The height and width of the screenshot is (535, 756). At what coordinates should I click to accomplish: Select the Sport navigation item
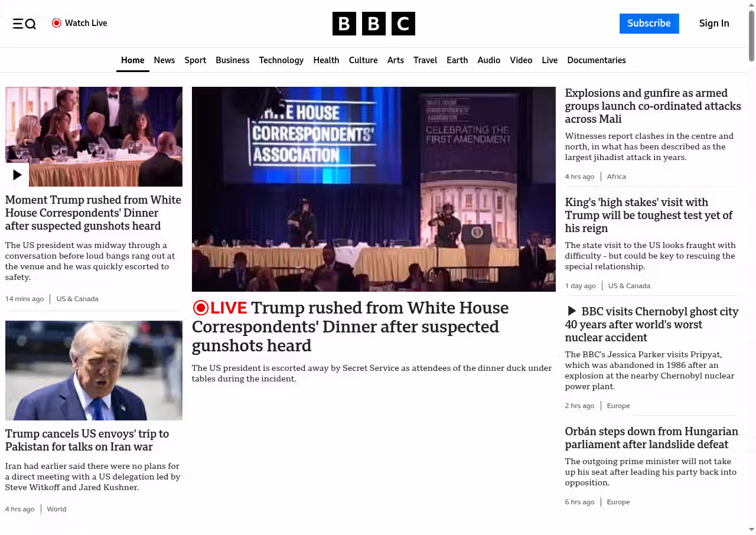pyautogui.click(x=195, y=60)
